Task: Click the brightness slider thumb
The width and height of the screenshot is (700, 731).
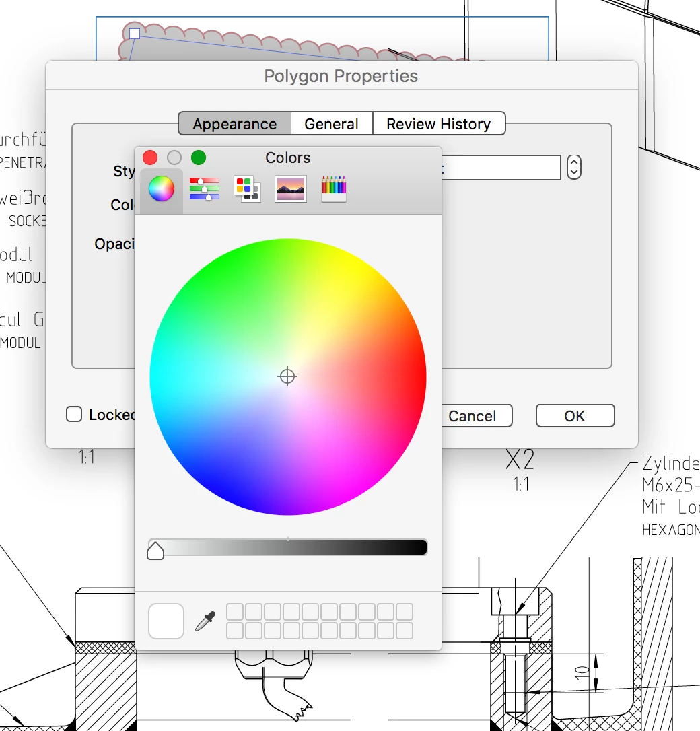Action: tap(155, 551)
